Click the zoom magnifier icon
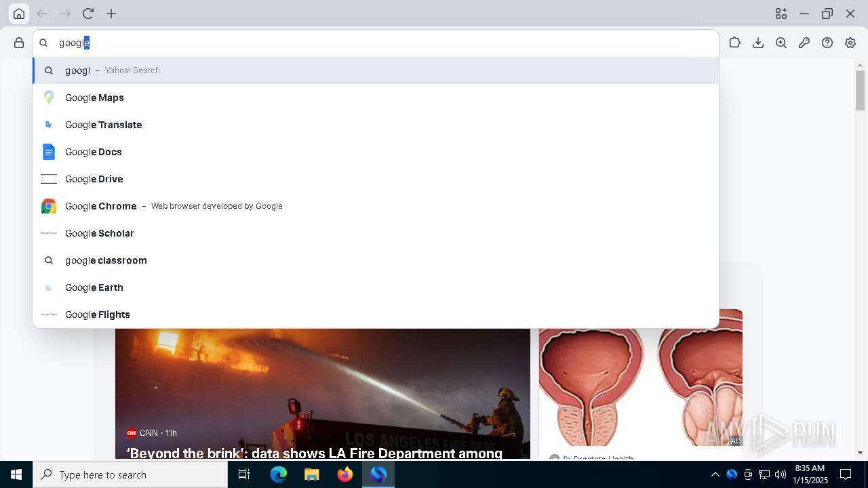868x488 pixels. (x=781, y=43)
